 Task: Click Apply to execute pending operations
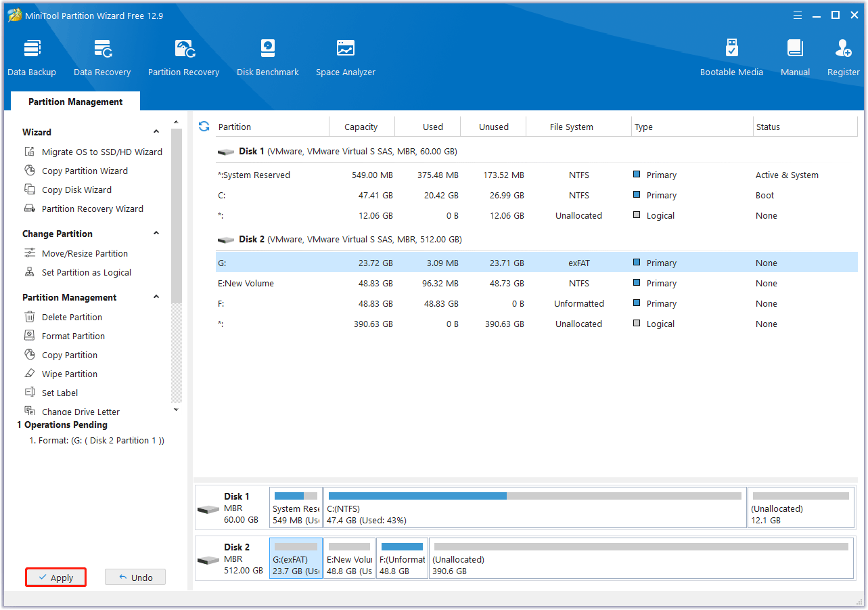pyautogui.click(x=56, y=578)
